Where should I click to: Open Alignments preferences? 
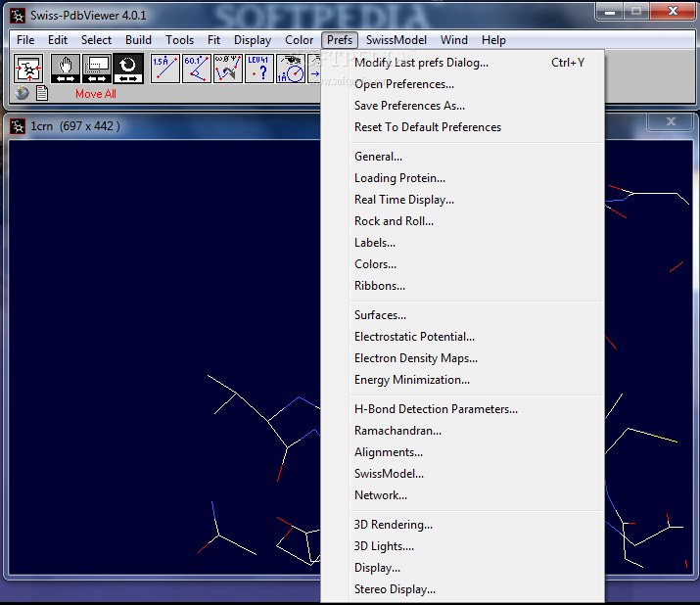pyautogui.click(x=462, y=452)
